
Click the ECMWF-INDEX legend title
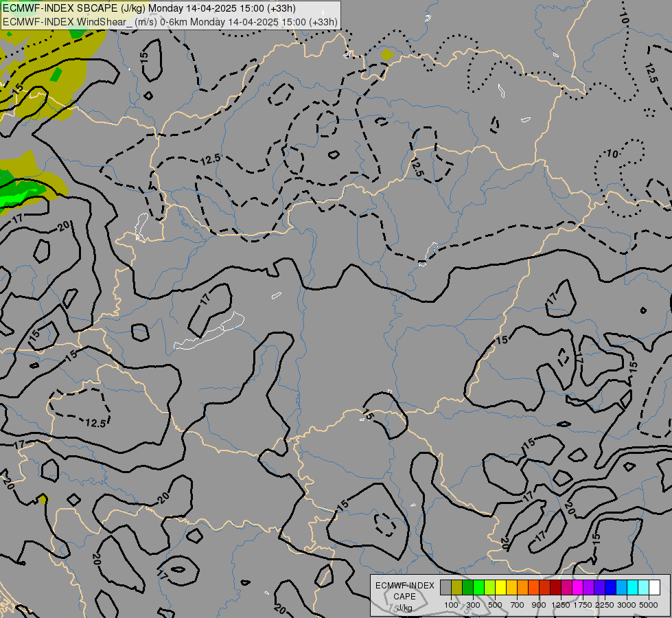pos(405,586)
